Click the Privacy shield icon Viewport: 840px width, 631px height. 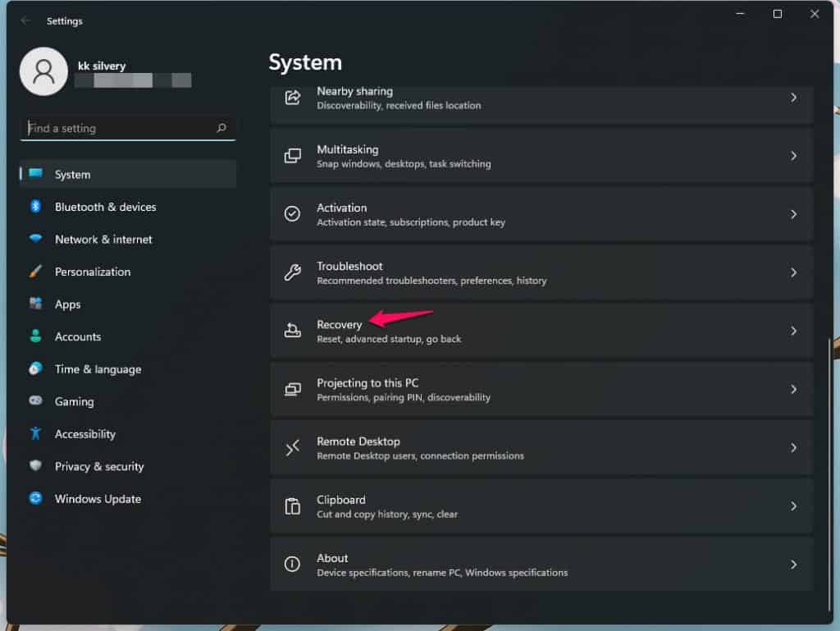coord(36,465)
